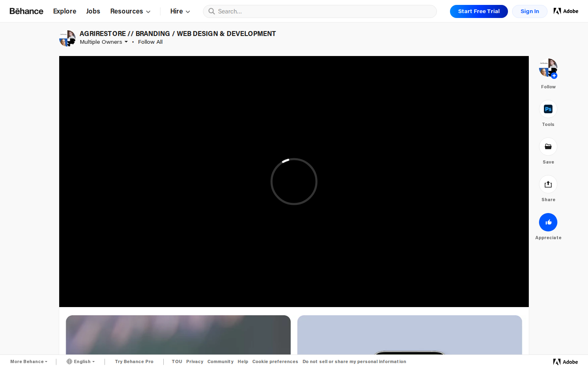Save project with folder icon
This screenshot has height=368, width=588.
[548, 147]
